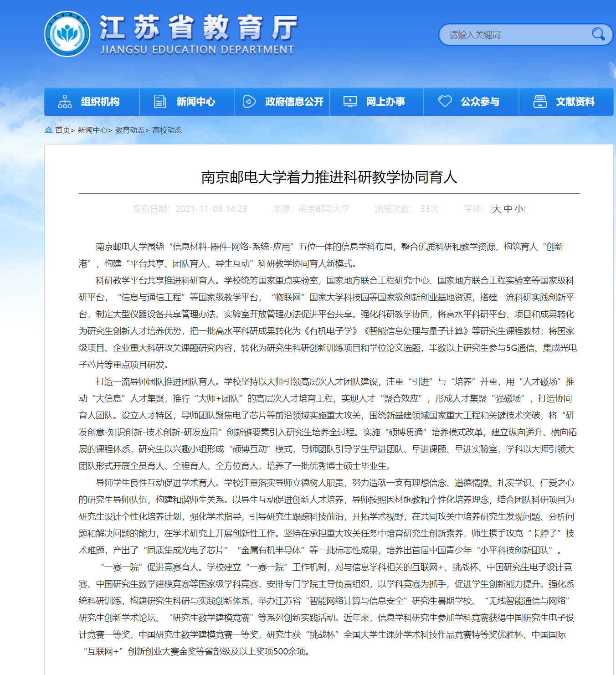Open 高校动态 breadcrumb link

pos(167,130)
